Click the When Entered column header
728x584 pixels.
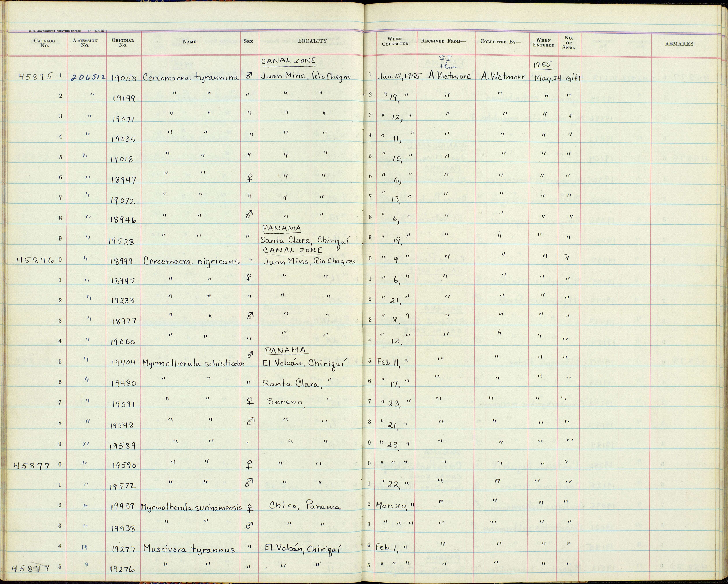(x=543, y=43)
